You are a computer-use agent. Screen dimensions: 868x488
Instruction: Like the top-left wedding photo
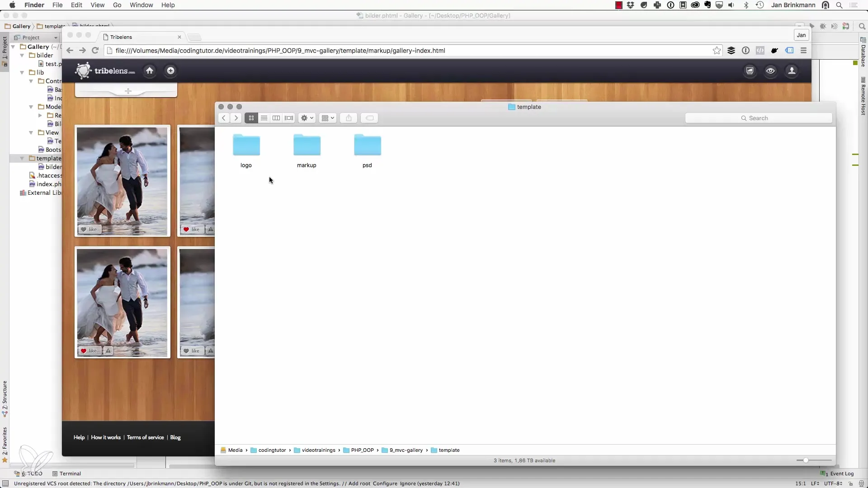(89, 229)
